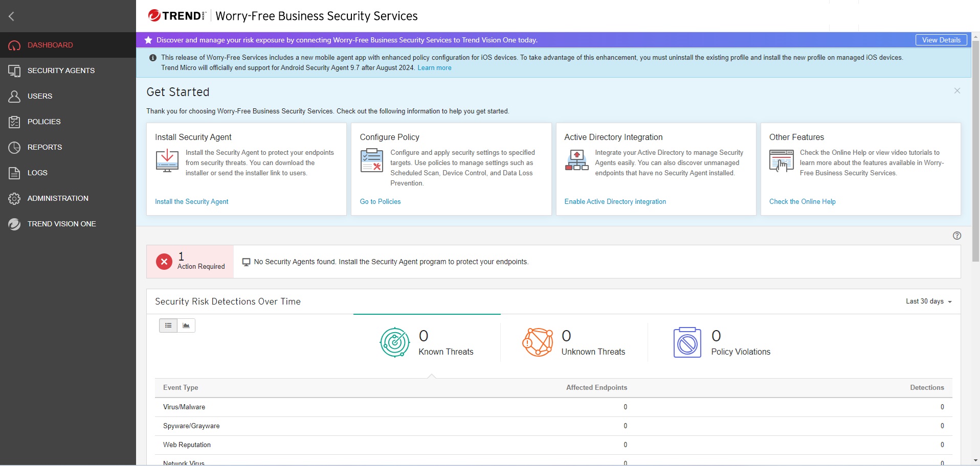Collapse sidebar with the back arrow
Image resolution: width=980 pixels, height=466 pixels.
(x=11, y=16)
